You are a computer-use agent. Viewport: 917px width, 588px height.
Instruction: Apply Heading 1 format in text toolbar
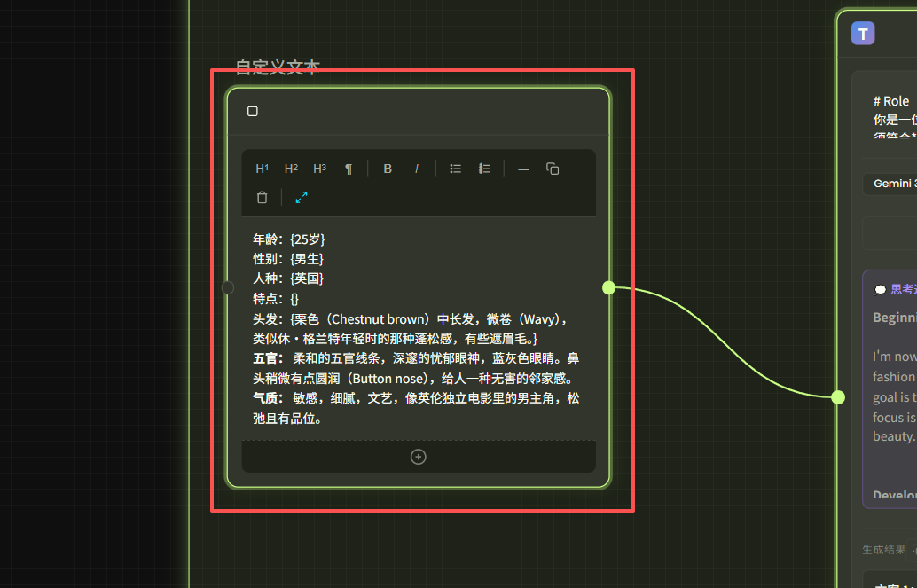pyautogui.click(x=262, y=169)
